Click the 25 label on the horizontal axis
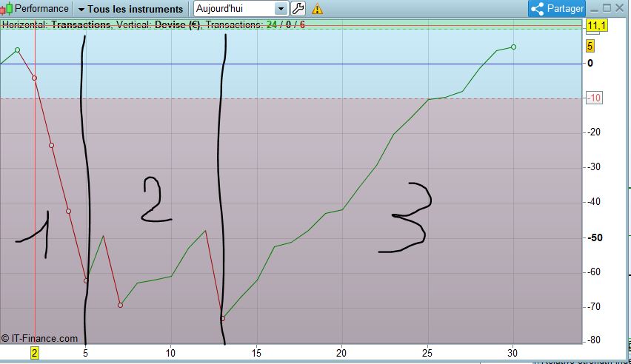Image resolution: width=631 pixels, height=364 pixels. click(427, 353)
